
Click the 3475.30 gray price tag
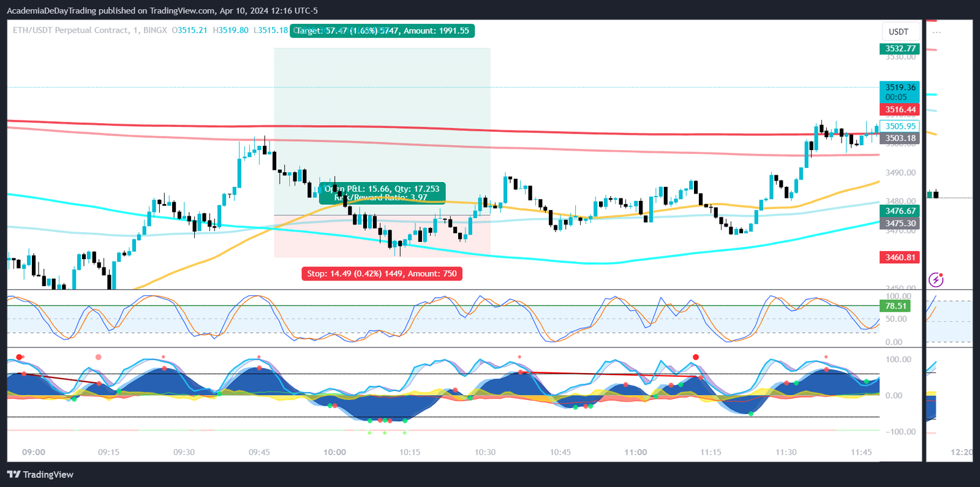point(900,224)
